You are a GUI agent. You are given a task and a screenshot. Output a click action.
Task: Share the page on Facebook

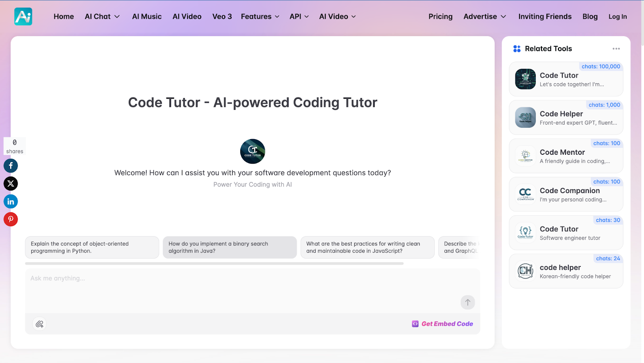[11, 166]
